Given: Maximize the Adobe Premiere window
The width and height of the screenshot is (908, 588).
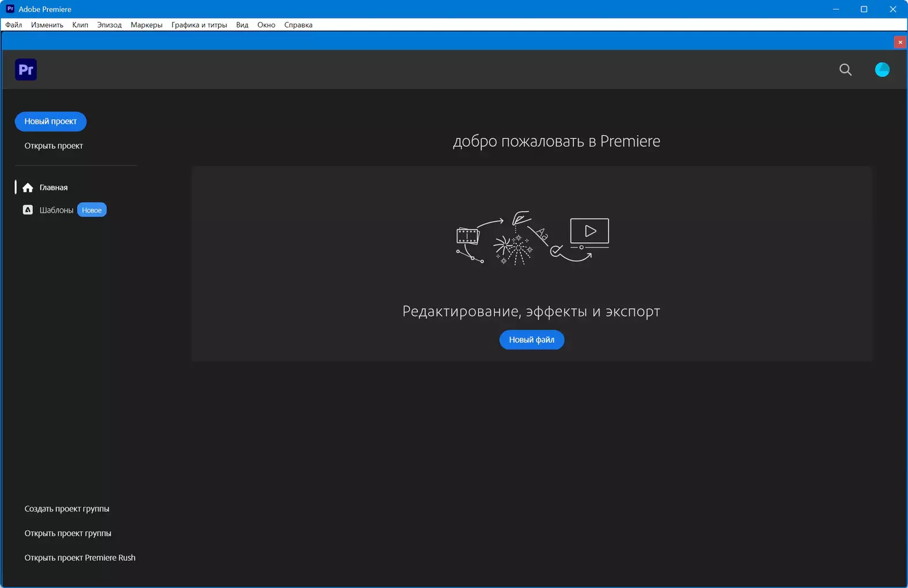Looking at the screenshot, I should 864,9.
